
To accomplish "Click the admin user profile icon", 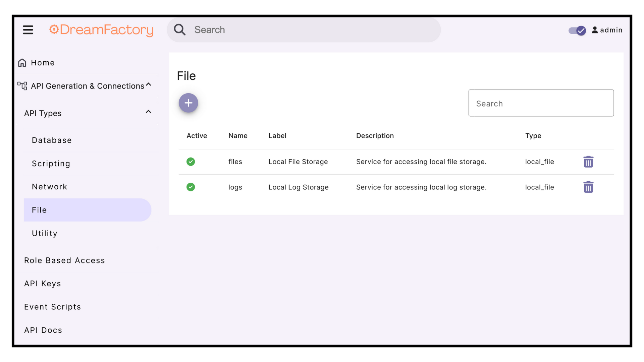I will [x=595, y=30].
